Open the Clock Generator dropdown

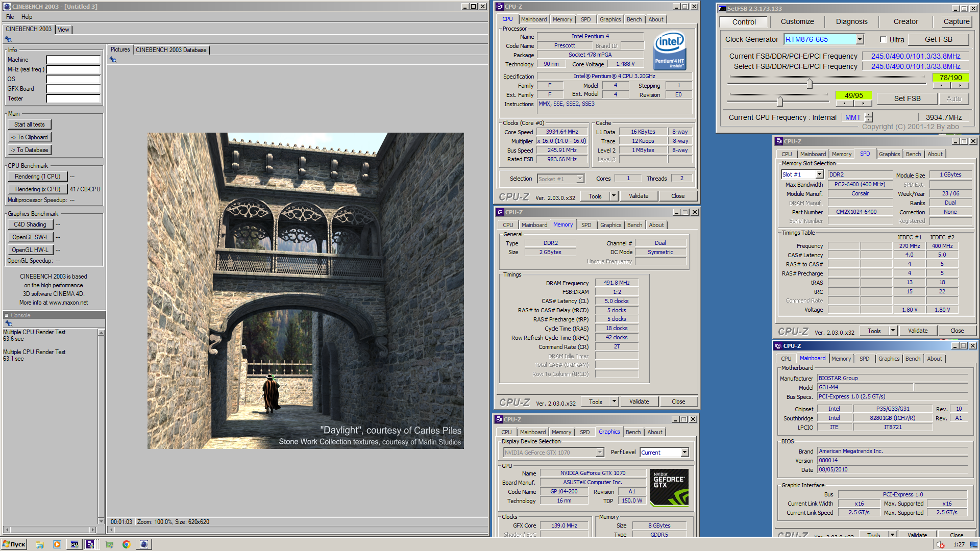coord(860,39)
